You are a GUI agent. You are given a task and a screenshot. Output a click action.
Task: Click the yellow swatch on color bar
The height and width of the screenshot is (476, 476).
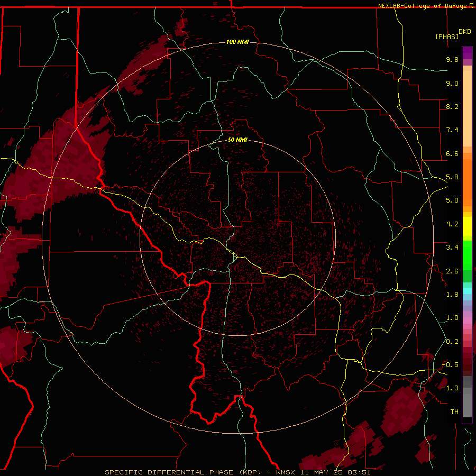coord(467,226)
